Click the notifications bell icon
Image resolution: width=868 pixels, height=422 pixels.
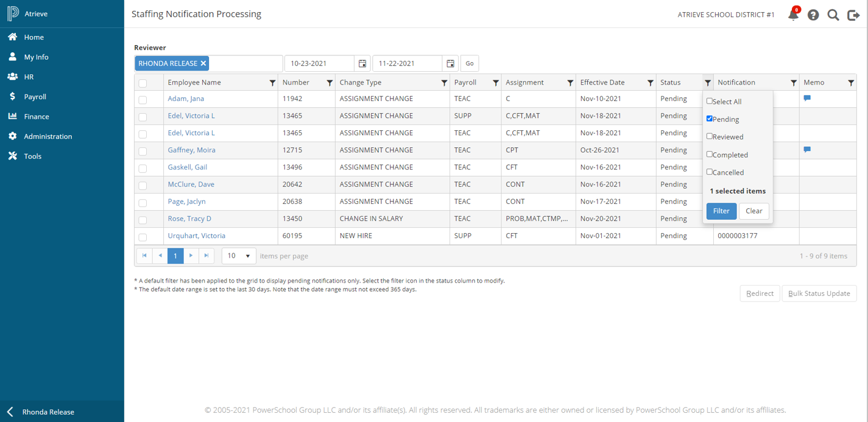pyautogui.click(x=793, y=15)
